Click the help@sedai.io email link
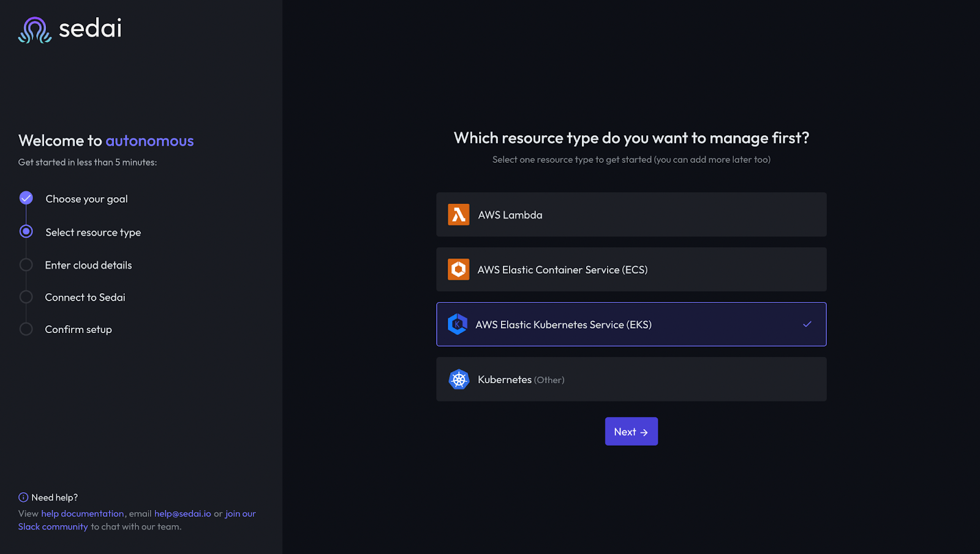 pyautogui.click(x=183, y=513)
